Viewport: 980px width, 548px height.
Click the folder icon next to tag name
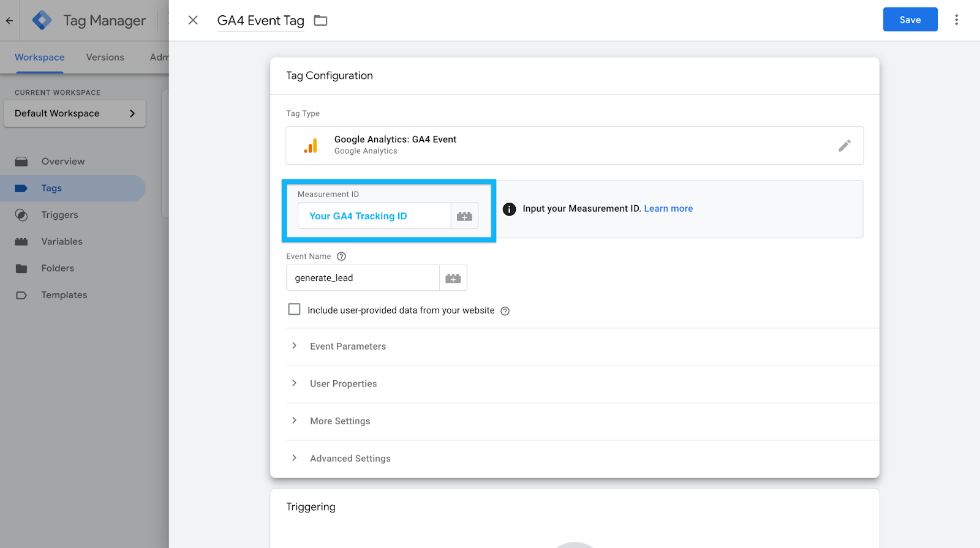click(x=320, y=21)
